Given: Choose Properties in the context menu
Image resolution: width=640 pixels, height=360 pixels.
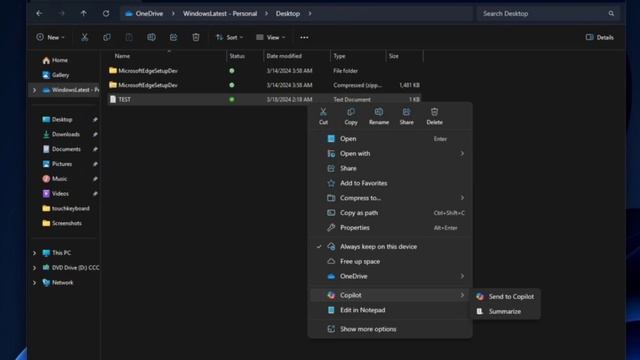Looking at the screenshot, I should (x=391, y=228).
